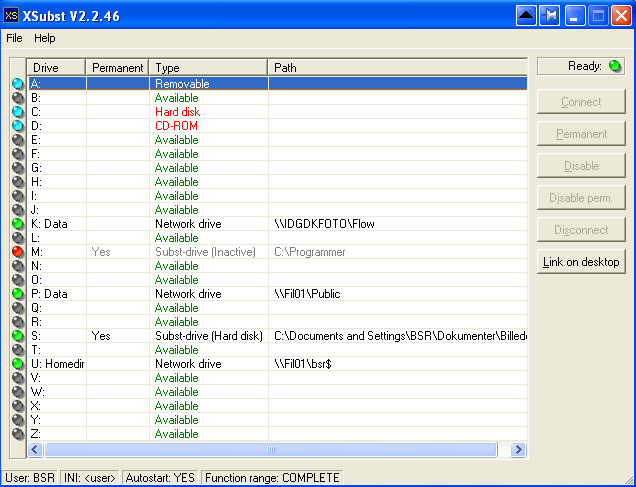Click Available type for drive Y:
The width and height of the screenshot is (636, 487).
tap(176, 420)
